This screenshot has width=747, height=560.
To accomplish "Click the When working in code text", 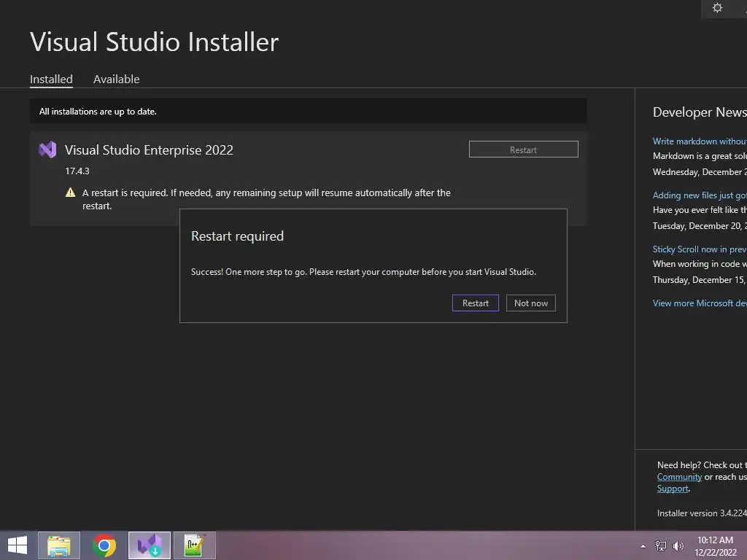I will 700,264.
